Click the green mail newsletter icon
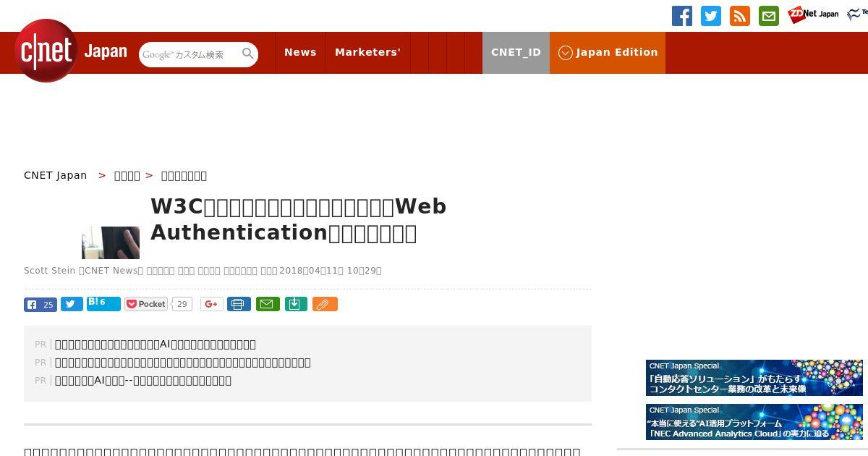This screenshot has height=456, width=868. (769, 16)
